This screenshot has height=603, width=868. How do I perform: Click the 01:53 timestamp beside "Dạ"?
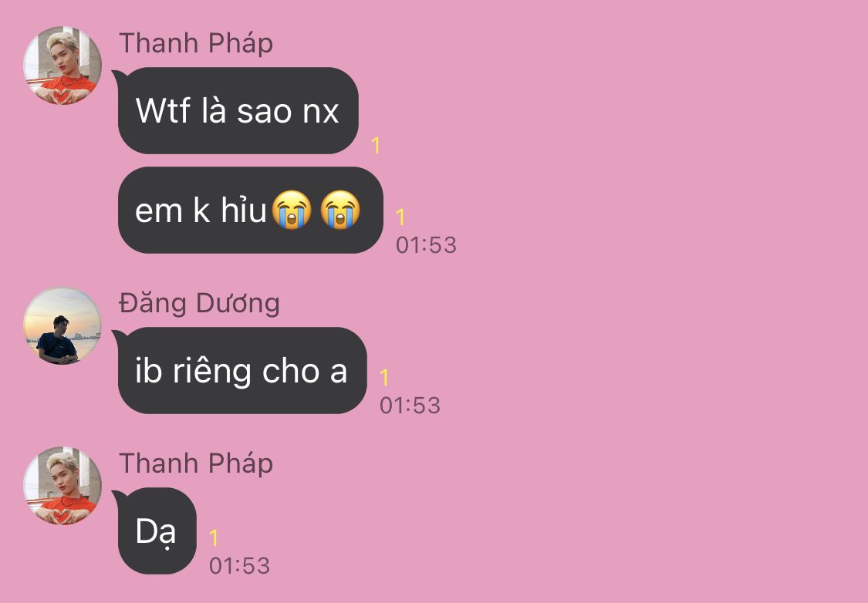click(240, 566)
